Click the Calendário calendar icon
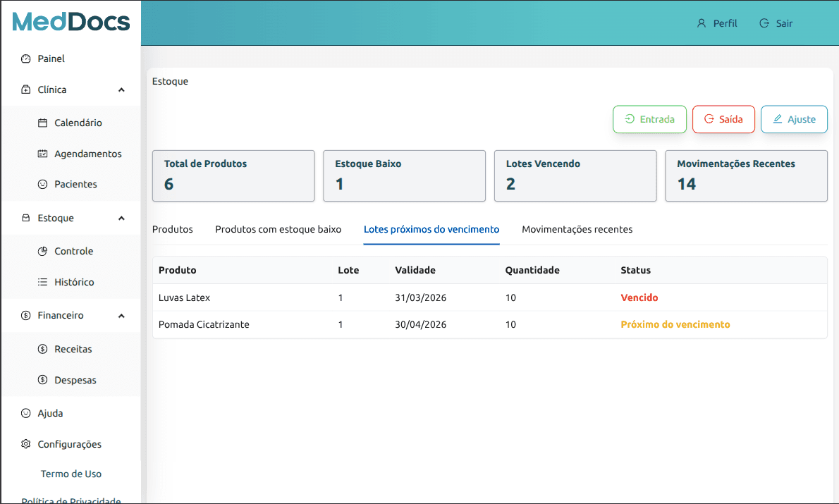 (42, 123)
